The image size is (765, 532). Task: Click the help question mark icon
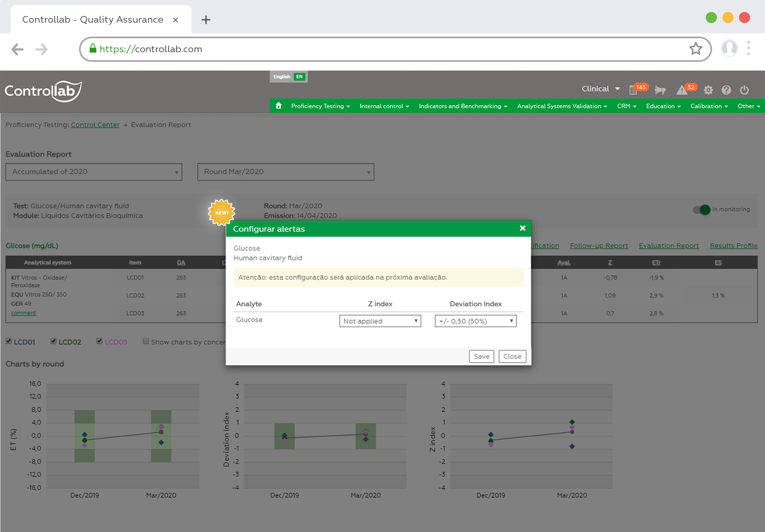(726, 90)
